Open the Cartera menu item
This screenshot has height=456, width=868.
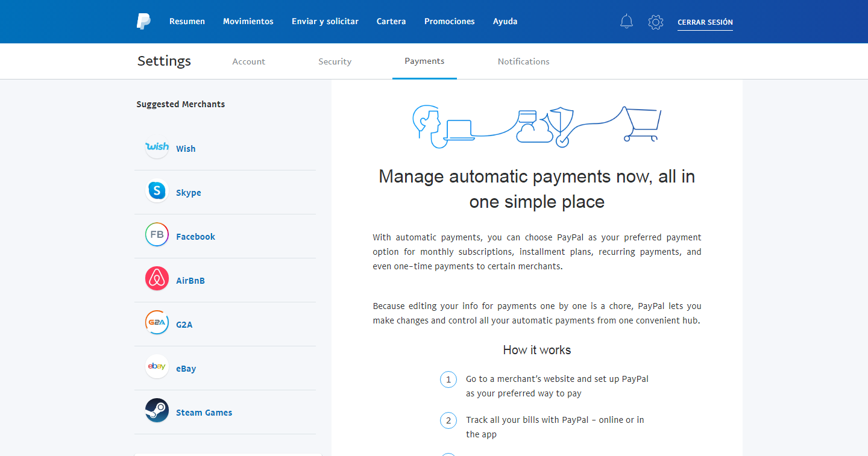[391, 21]
